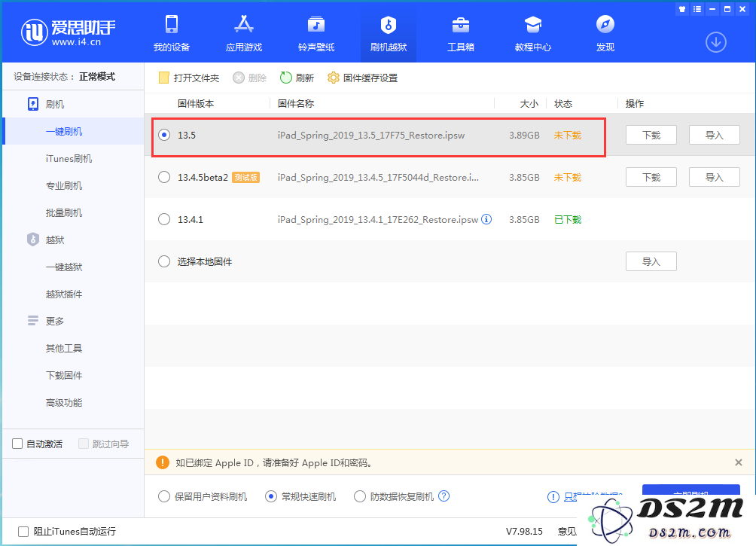This screenshot has height=546, width=756.
Task: Select 一键刷机 in sidebar
Action: point(73,131)
